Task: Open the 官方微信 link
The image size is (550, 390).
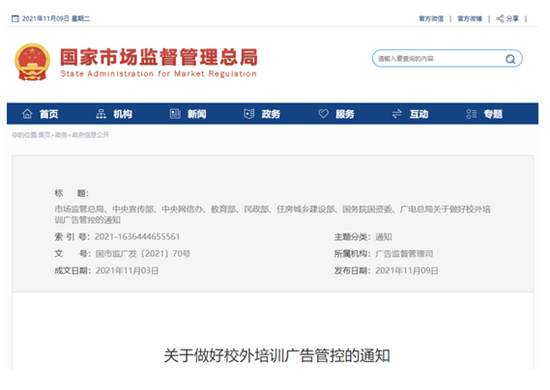Action: click(x=431, y=19)
